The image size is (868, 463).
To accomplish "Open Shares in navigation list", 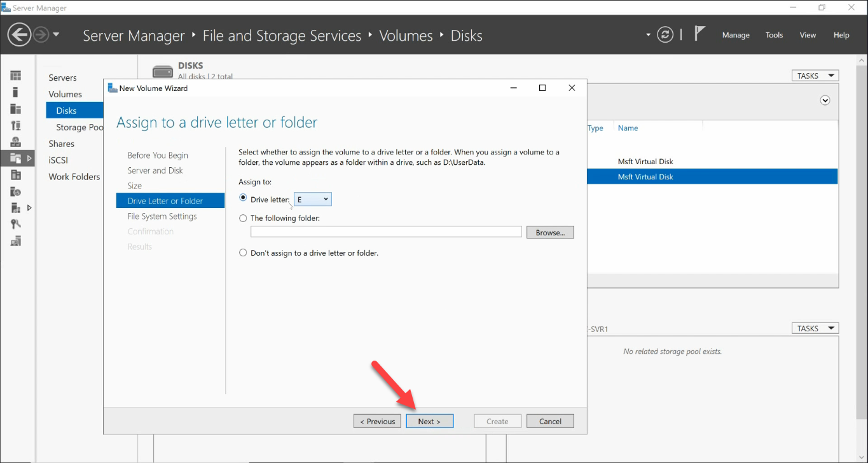I will click(x=61, y=144).
